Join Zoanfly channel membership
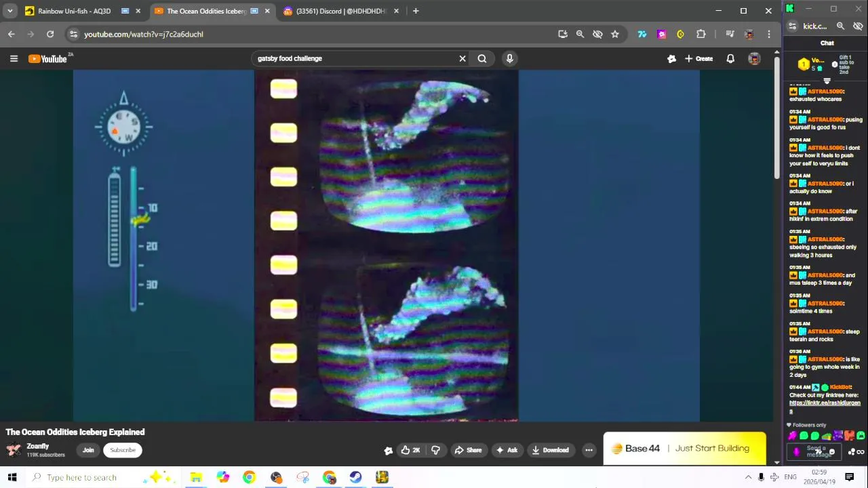Image resolution: width=868 pixels, height=488 pixels. [x=88, y=450]
